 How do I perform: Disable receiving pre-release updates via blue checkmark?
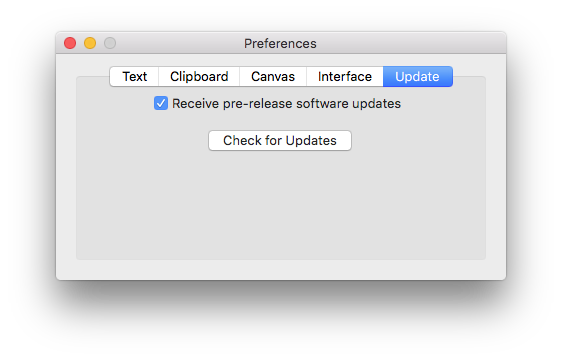[x=161, y=103]
